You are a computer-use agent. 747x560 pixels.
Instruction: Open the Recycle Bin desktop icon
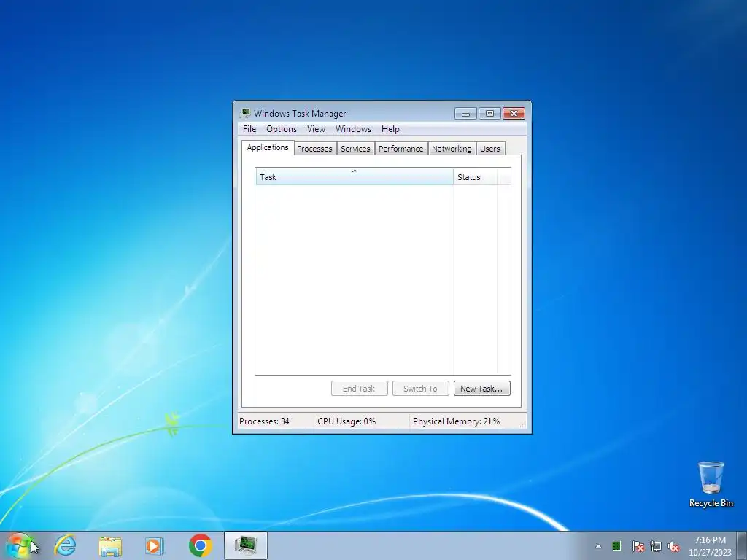pyautogui.click(x=711, y=484)
